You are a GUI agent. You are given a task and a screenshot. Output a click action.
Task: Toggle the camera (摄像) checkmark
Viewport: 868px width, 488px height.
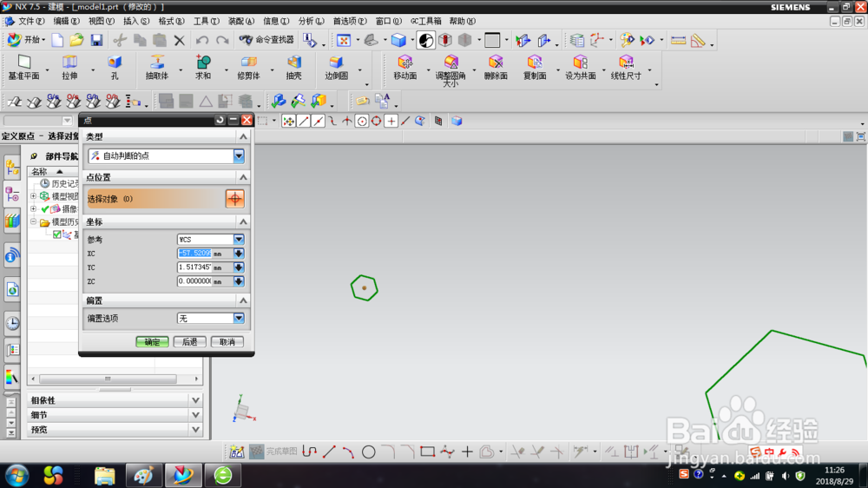click(45, 208)
